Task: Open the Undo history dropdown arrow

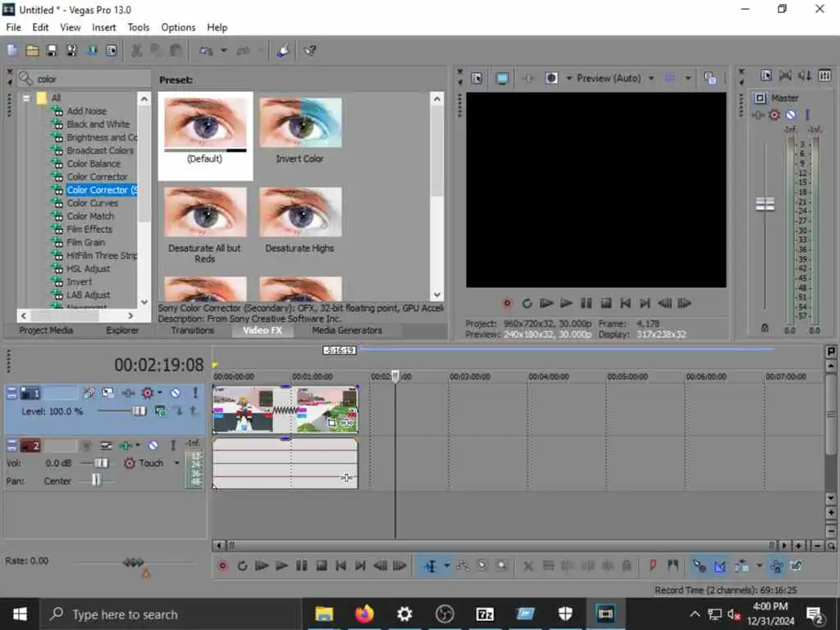Action: point(224,51)
